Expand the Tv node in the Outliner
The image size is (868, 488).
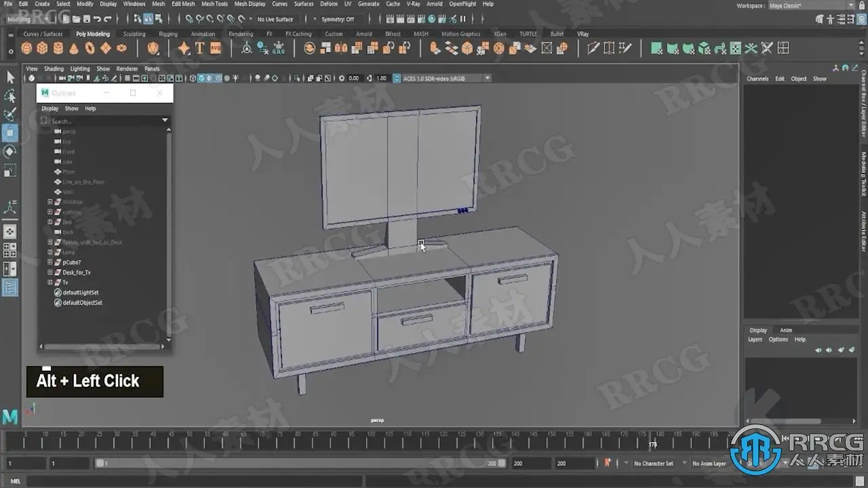[x=50, y=282]
